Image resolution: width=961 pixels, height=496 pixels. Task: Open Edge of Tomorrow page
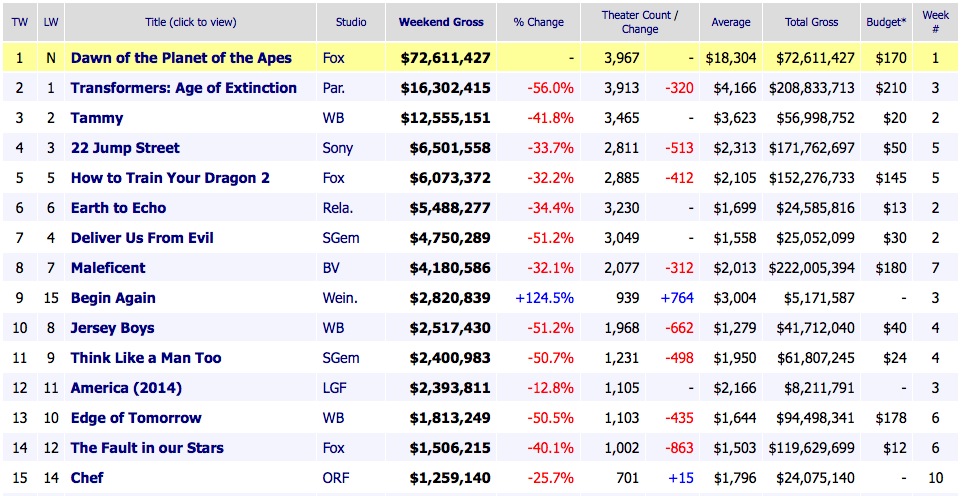pos(136,418)
